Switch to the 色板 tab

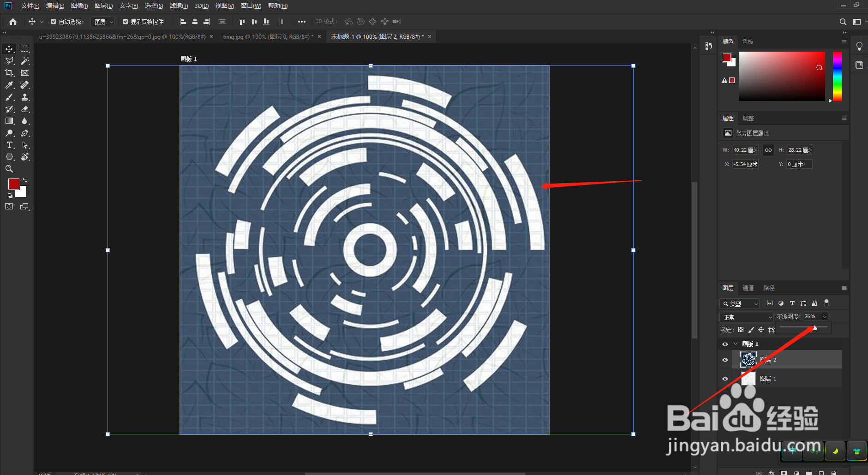tap(748, 42)
